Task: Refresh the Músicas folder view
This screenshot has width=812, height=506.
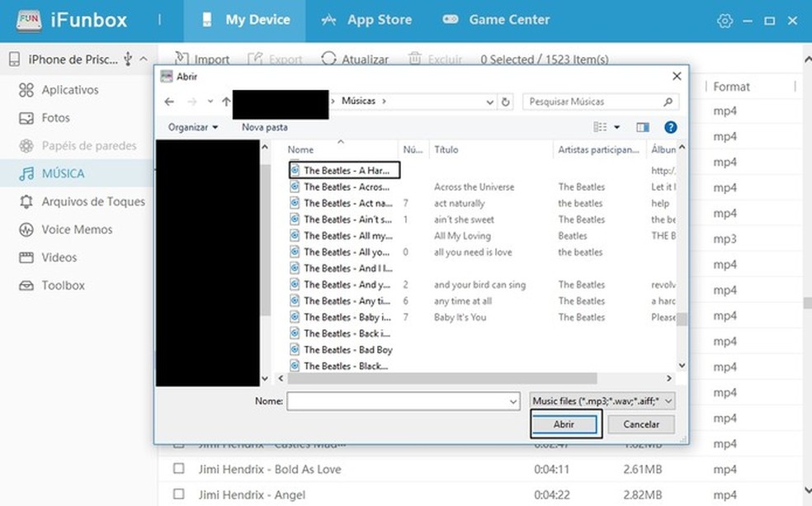Action: click(x=505, y=102)
